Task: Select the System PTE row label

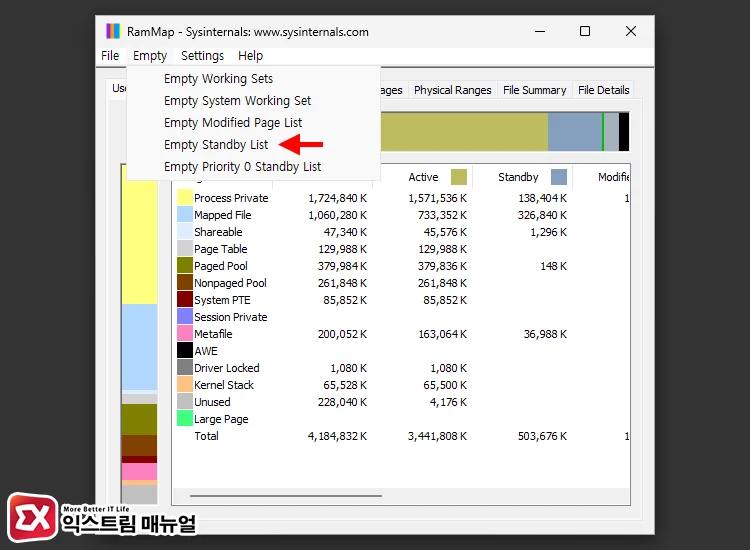Action: coord(222,300)
